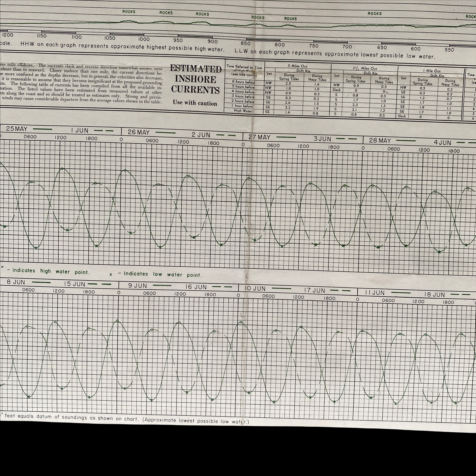Select the 15 JUN date label

[x=75, y=284]
